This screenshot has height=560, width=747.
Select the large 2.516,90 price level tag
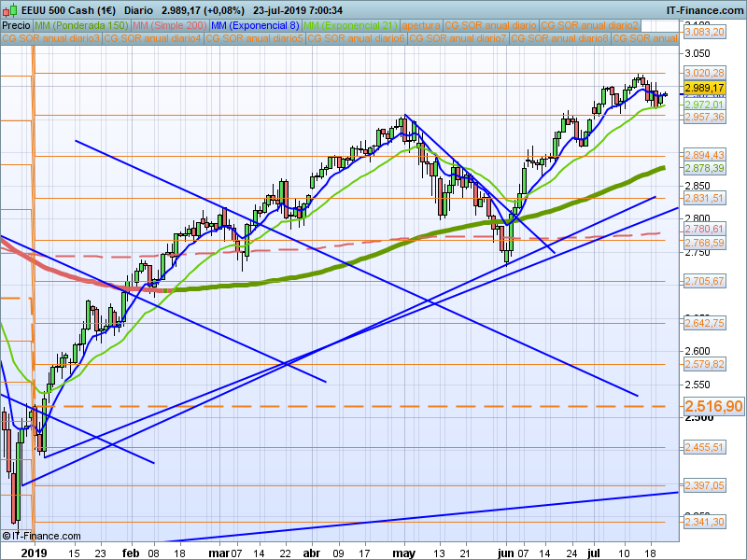coord(713,407)
